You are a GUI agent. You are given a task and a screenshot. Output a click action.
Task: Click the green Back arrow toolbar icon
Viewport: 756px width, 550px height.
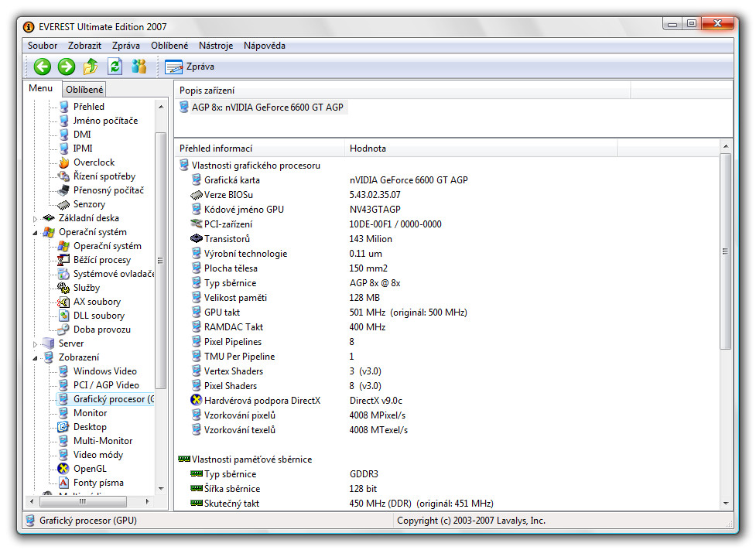click(x=43, y=67)
